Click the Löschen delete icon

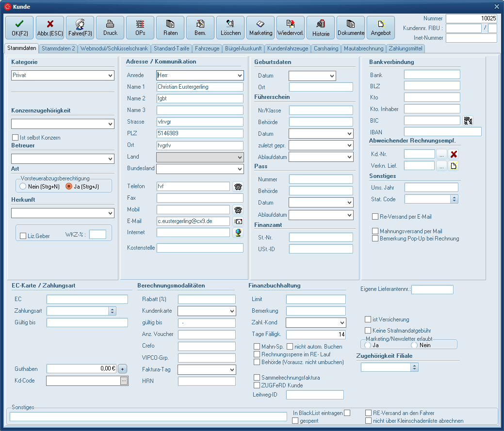[230, 28]
